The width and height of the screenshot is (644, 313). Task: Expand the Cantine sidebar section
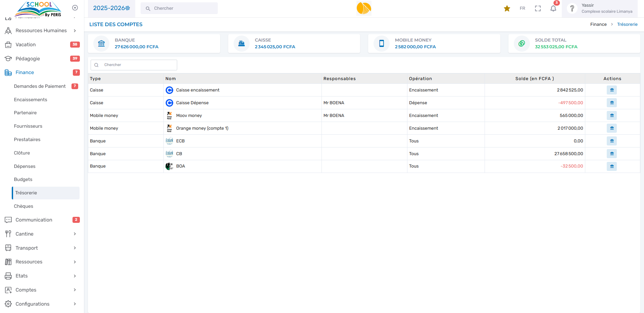coord(41,234)
